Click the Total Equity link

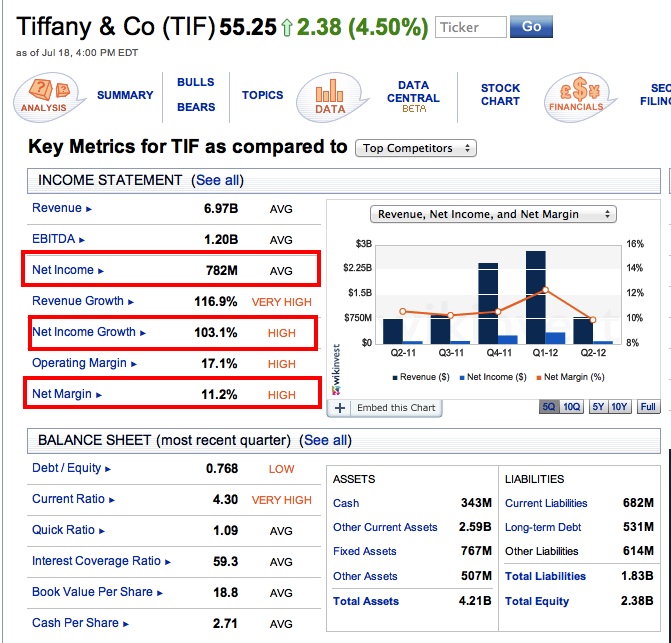click(x=537, y=601)
